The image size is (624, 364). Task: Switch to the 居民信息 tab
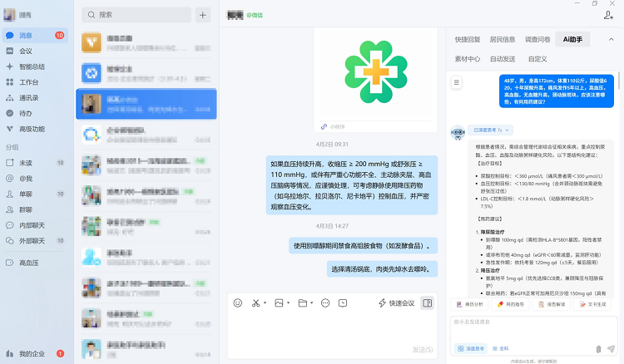503,39
